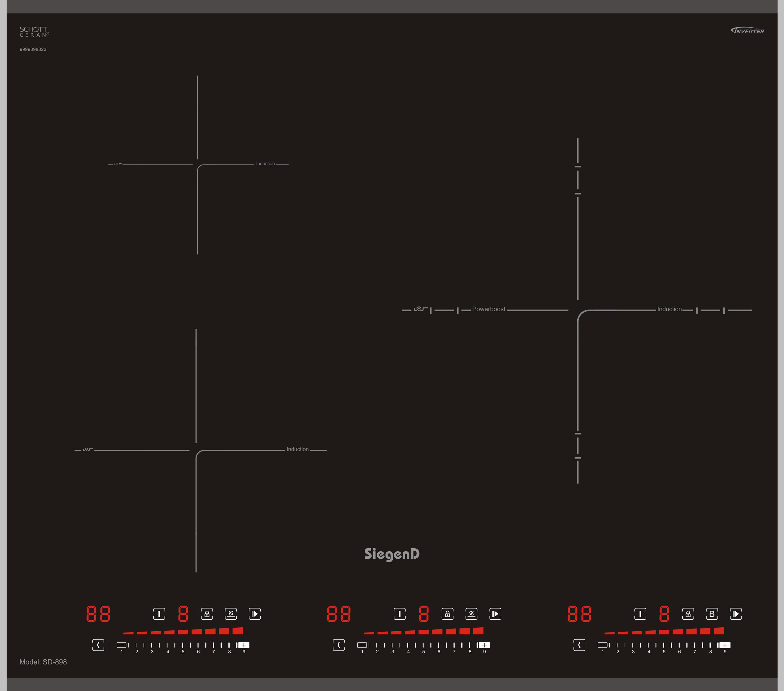Tap the power button in left zone controls
The image size is (784, 691).
[159, 614]
